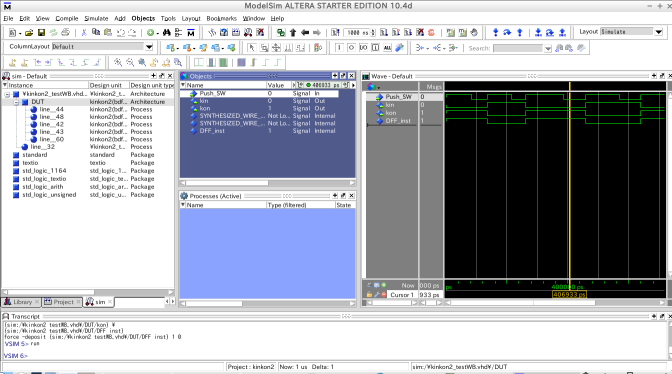Click the Run -All icon
This screenshot has height=374, width=672.
pyautogui.click(x=408, y=33)
